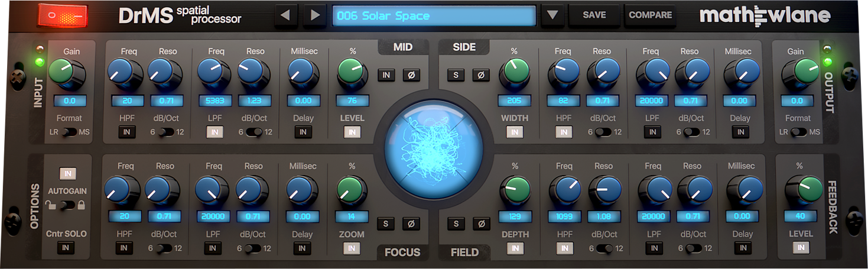Toggle the Input Format LR/MS switch
This screenshot has height=269, width=868.
pos(69,132)
